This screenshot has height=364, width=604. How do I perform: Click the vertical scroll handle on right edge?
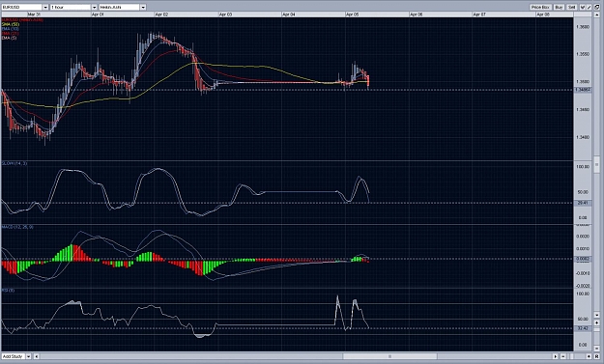tap(596, 165)
